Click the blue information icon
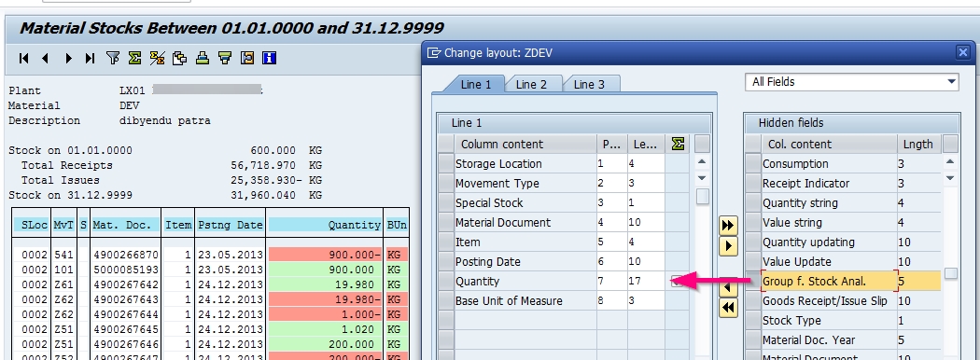 (270, 58)
